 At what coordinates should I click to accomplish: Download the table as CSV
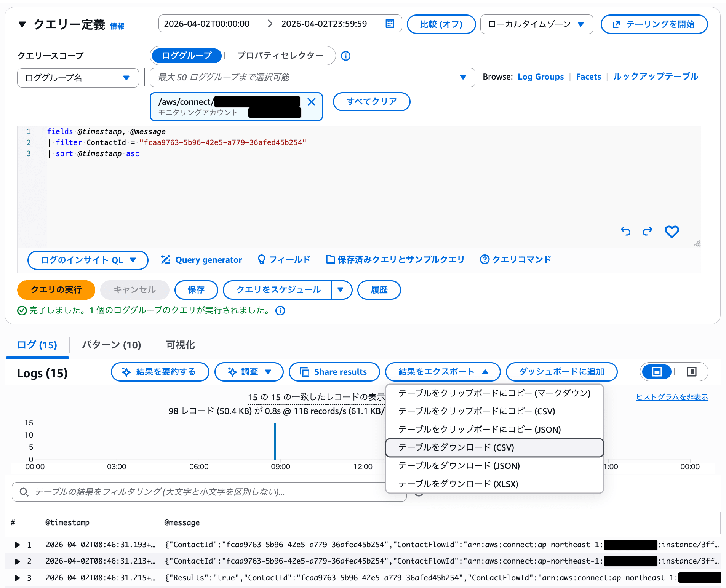pos(494,447)
